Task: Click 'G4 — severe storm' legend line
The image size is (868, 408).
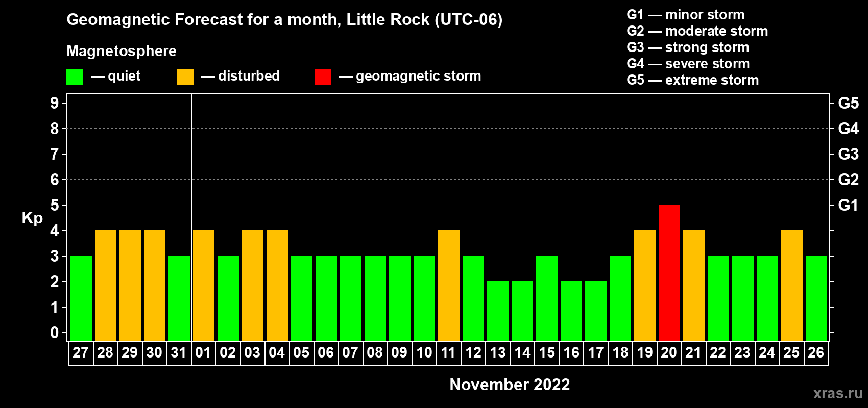Action: (688, 64)
